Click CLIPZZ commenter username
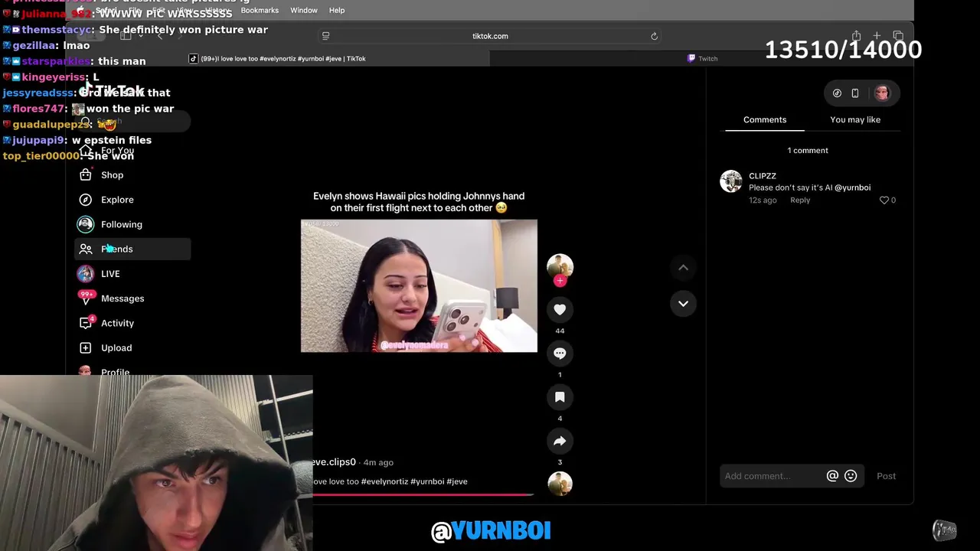The width and height of the screenshot is (980, 551). tap(763, 176)
